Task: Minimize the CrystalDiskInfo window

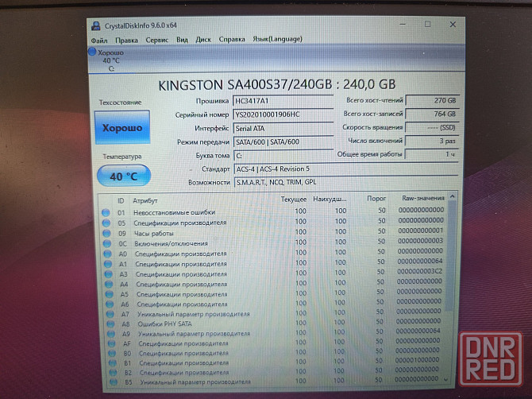Action: (403, 25)
